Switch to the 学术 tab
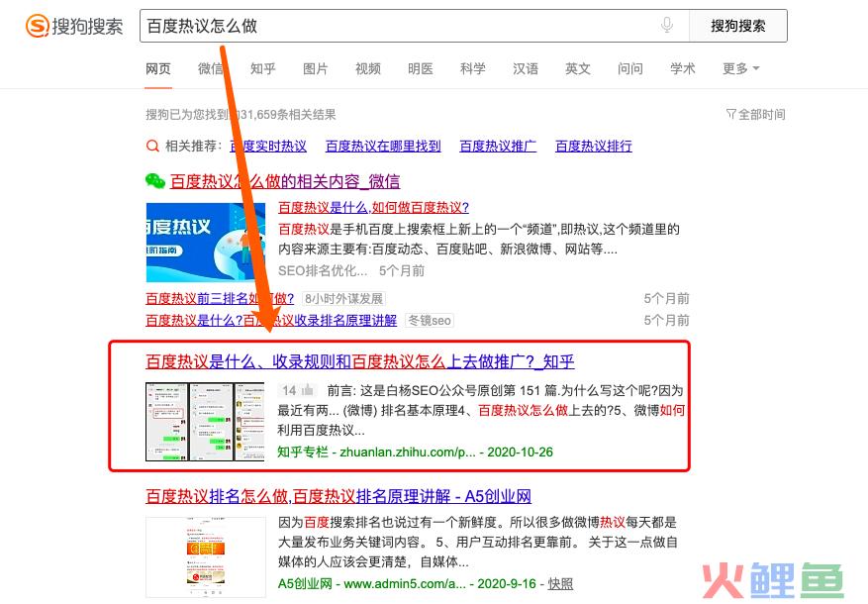Image resolution: width=868 pixels, height=604 pixels. click(683, 68)
